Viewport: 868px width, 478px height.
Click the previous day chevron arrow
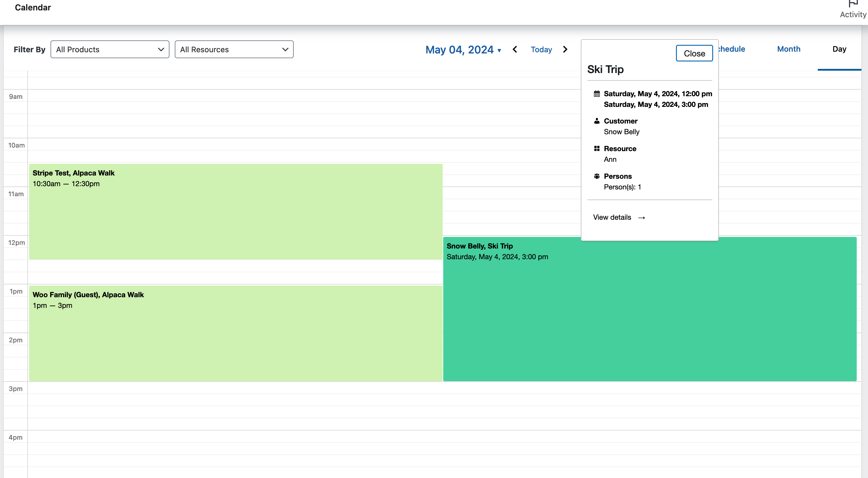pyautogui.click(x=515, y=50)
